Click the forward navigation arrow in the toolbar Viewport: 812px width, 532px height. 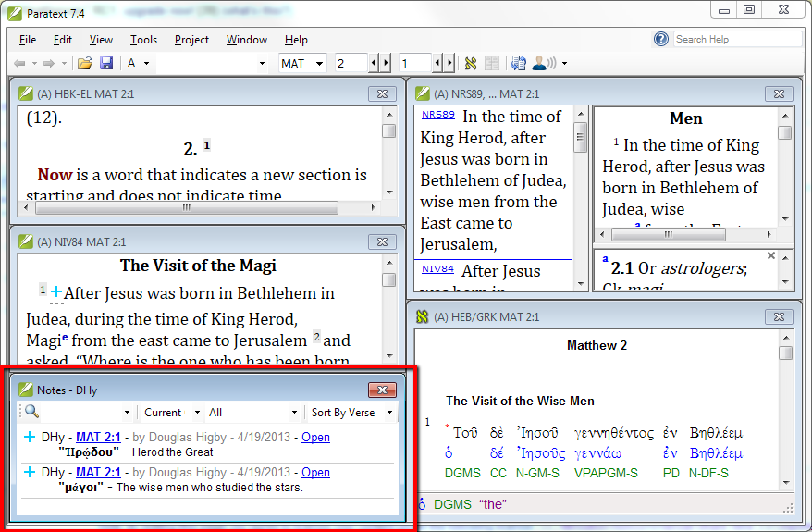[49, 64]
